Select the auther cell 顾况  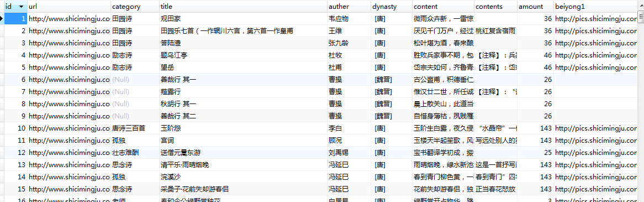point(349,140)
